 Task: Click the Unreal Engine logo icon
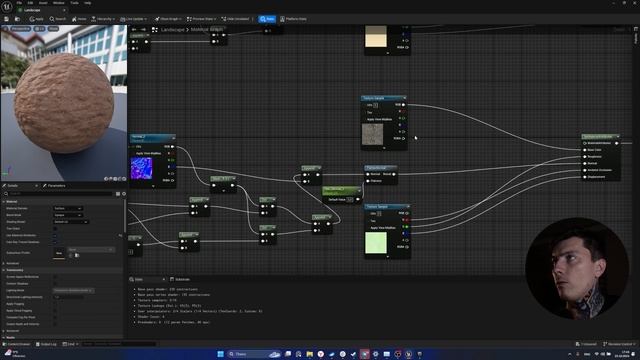coord(7,7)
